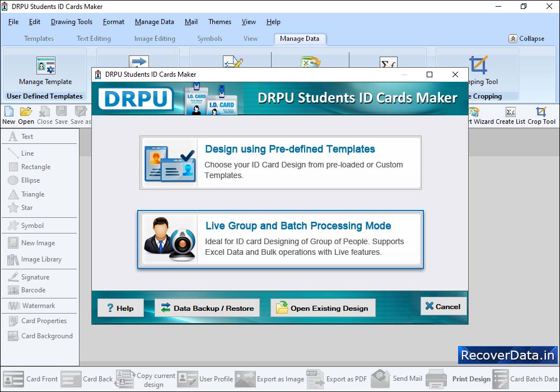Choose Design using Pre-defined Templates
This screenshot has height=392, width=560.
click(281, 162)
